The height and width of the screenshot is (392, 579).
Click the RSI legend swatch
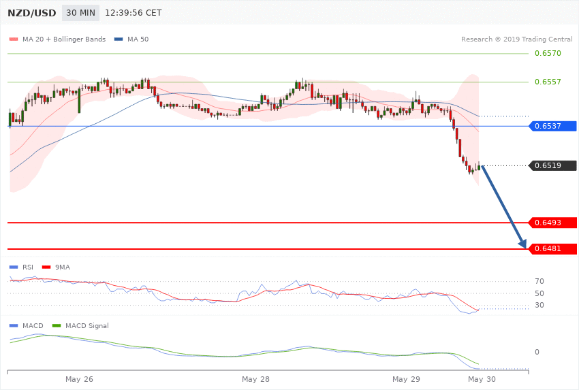[x=14, y=267]
